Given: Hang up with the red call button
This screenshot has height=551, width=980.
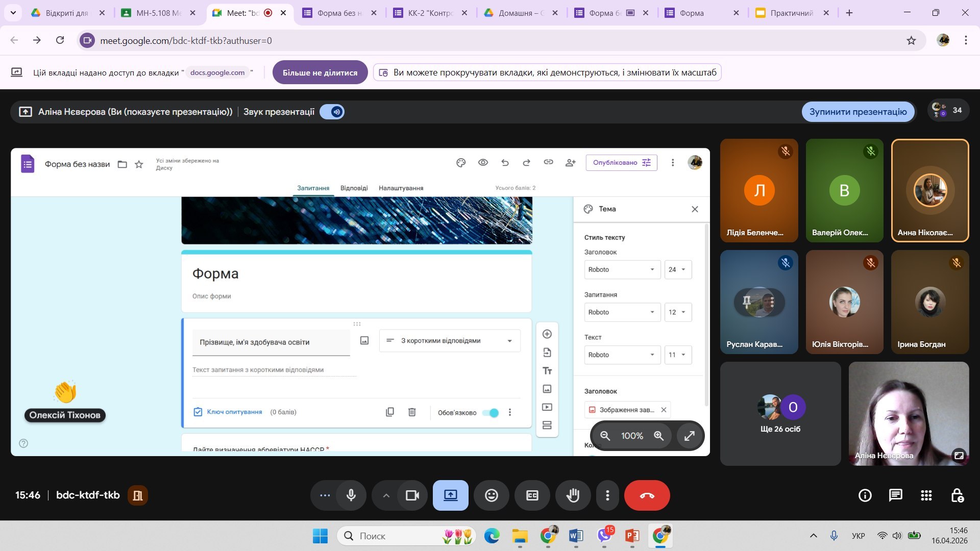Looking at the screenshot, I should coord(647,495).
